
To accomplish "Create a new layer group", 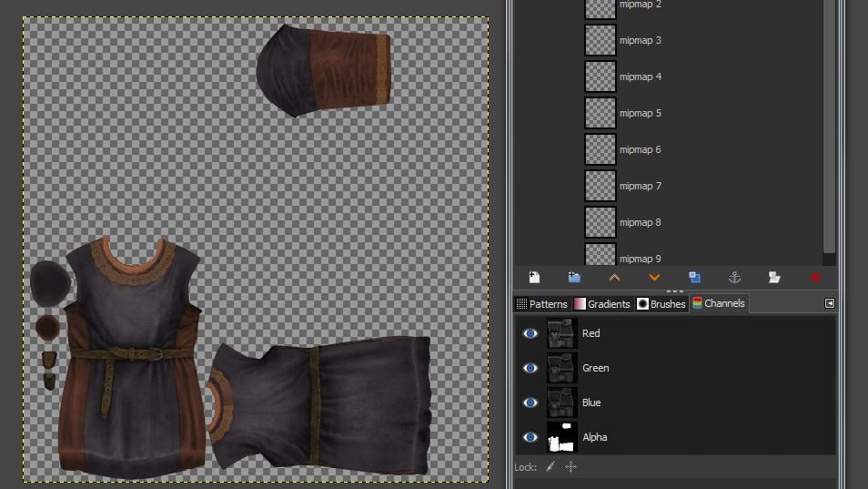I will point(574,278).
